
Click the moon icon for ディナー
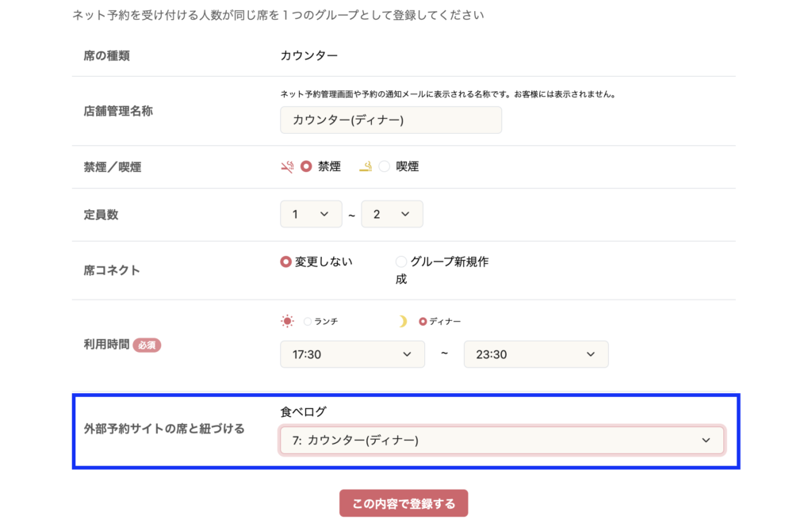tap(403, 321)
